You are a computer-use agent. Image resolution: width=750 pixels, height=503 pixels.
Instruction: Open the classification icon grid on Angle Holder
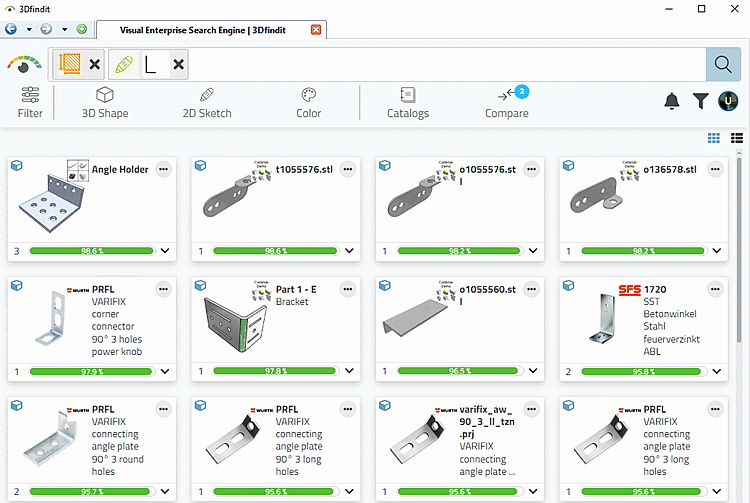tap(78, 171)
